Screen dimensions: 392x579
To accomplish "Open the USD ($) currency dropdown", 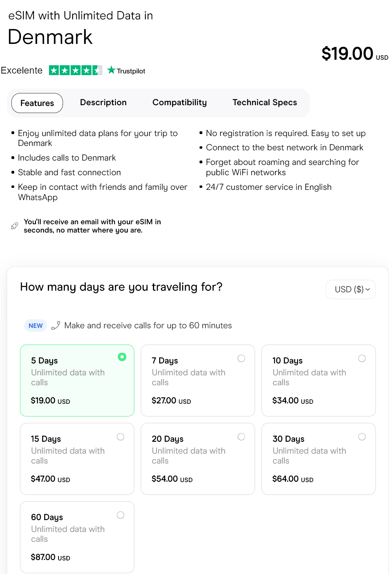I will click(351, 289).
